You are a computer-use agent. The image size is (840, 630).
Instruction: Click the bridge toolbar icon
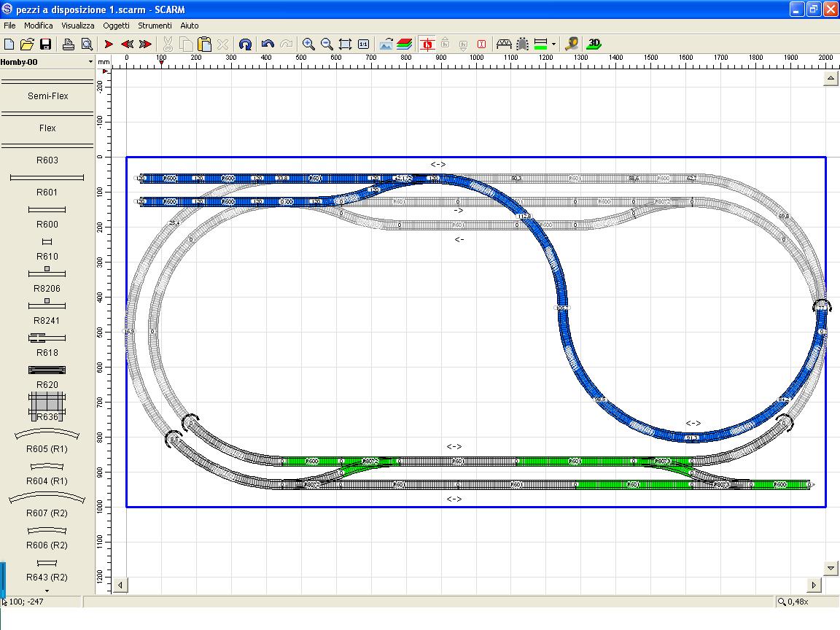pos(504,44)
